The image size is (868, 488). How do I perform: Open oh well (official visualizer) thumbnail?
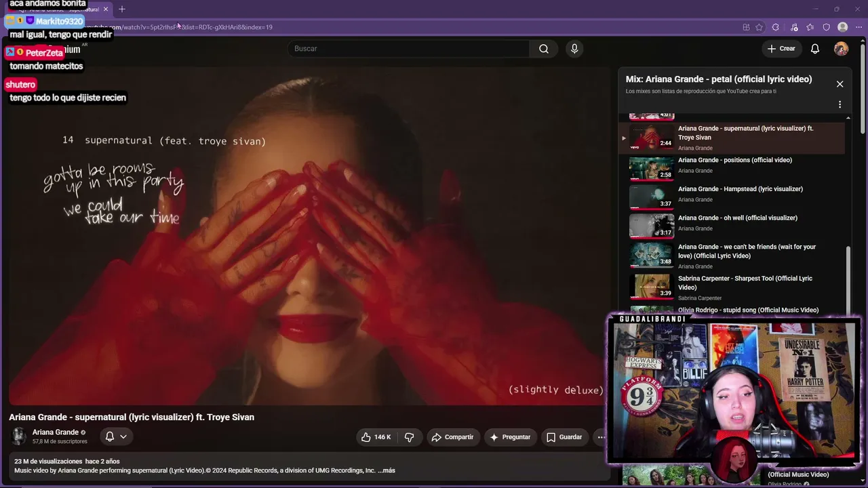point(652,226)
